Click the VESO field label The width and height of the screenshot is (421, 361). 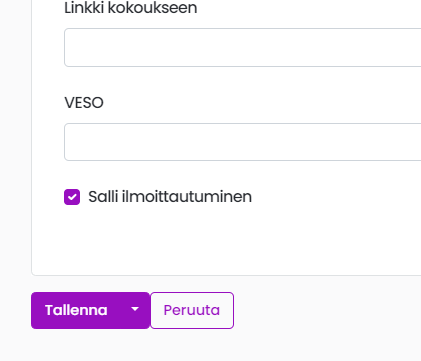click(x=84, y=103)
